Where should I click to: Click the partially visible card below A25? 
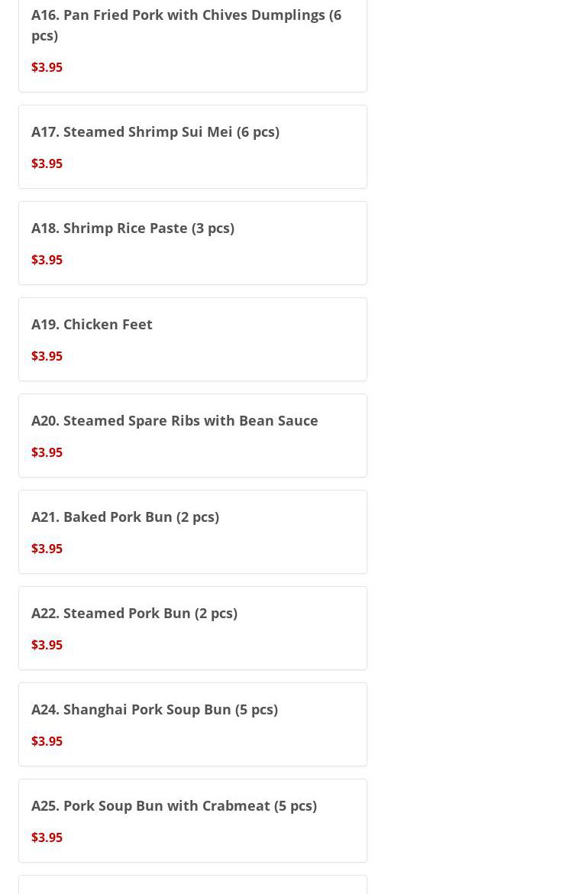click(x=192, y=886)
